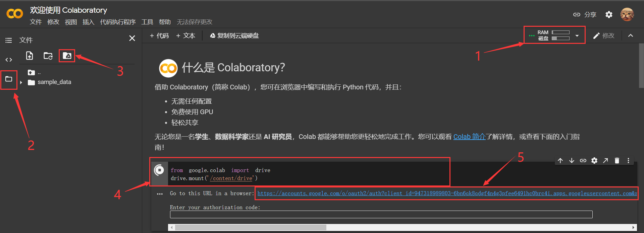Click the drive.mount code line
The image size is (644, 233).
[214, 178]
